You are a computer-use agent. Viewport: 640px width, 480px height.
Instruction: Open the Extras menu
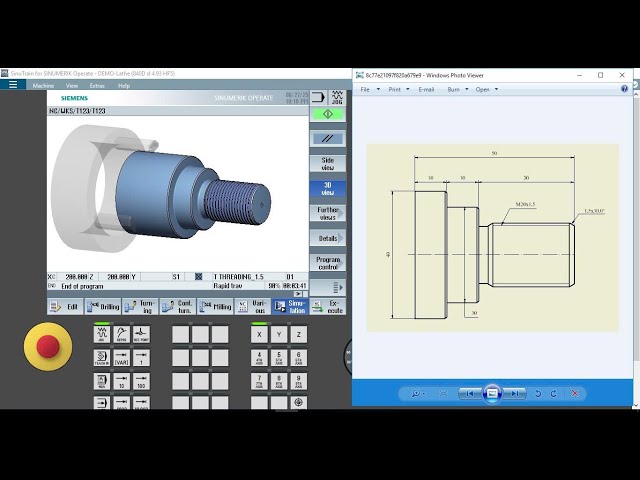[x=97, y=85]
